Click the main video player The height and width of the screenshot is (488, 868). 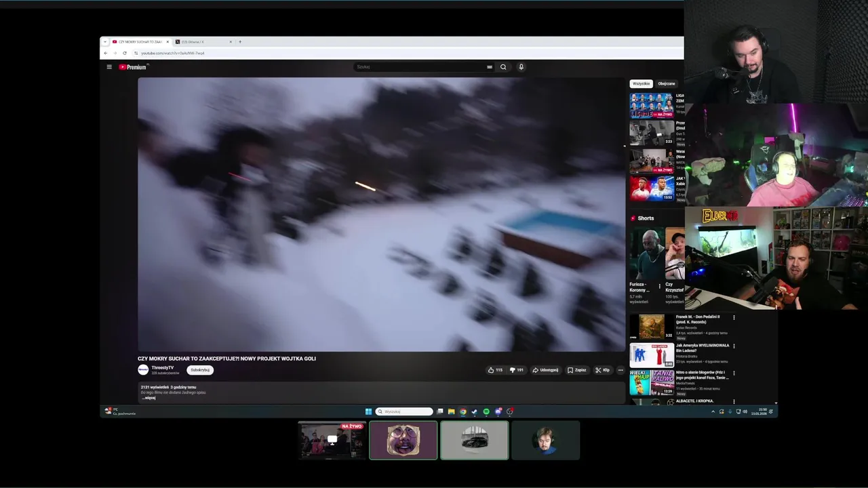pos(381,214)
